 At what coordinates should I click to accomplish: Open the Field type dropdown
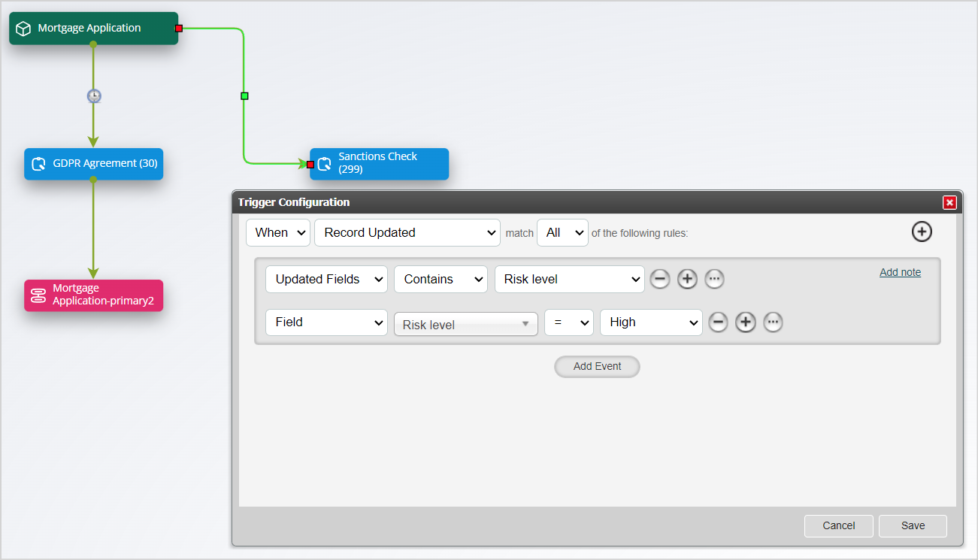tap(327, 322)
